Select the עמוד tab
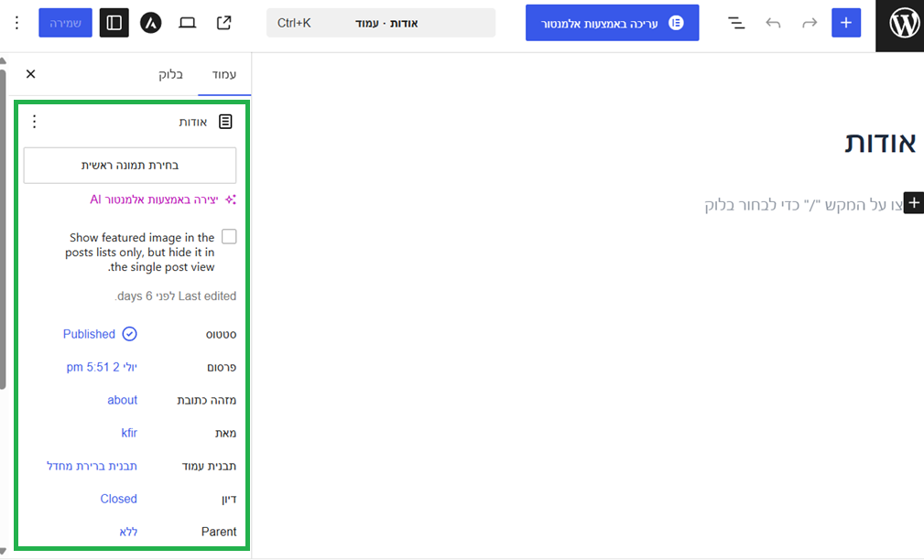The width and height of the screenshot is (924, 560). pyautogui.click(x=224, y=74)
